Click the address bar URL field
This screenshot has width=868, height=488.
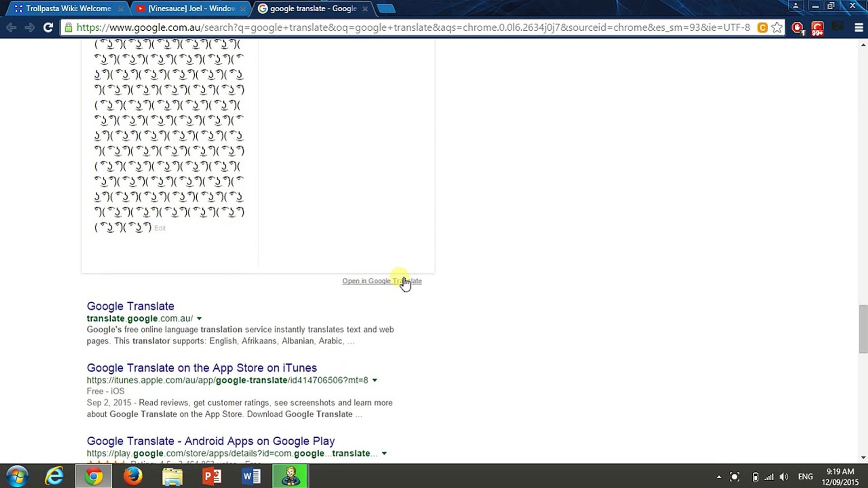[x=407, y=28]
